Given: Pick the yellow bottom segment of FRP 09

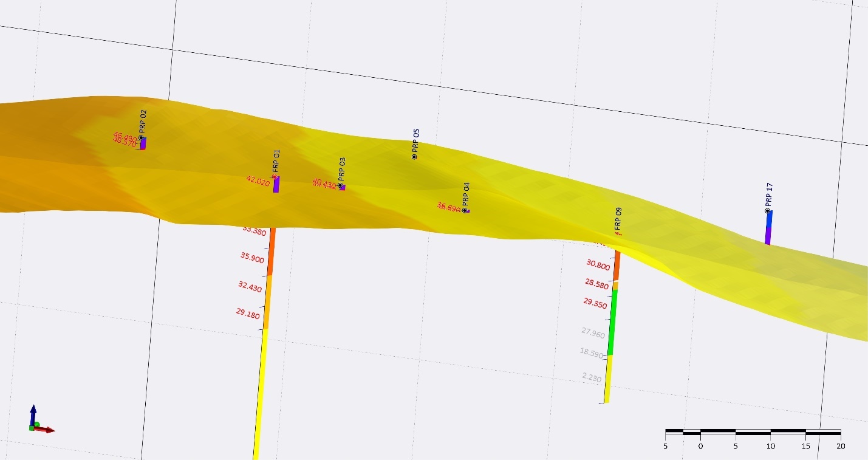Looking at the screenshot, I should click(608, 379).
